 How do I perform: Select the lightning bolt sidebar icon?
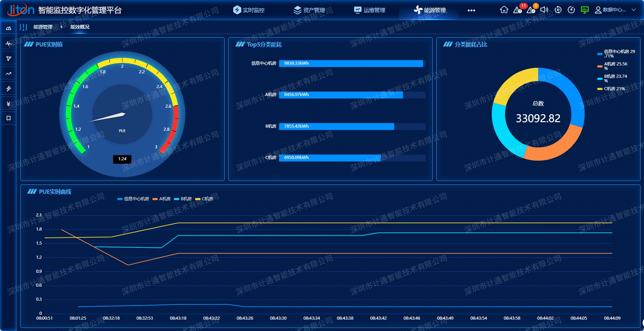coord(9,88)
